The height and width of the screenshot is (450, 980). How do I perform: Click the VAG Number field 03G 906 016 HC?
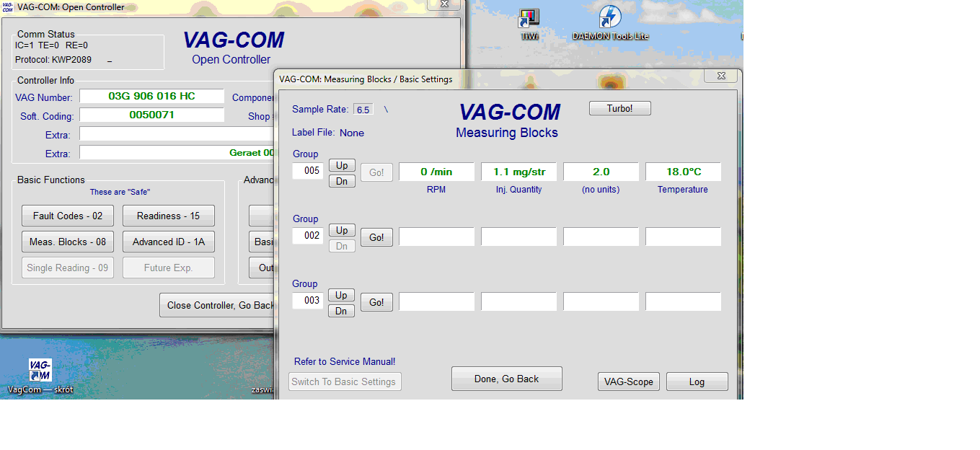coord(151,96)
